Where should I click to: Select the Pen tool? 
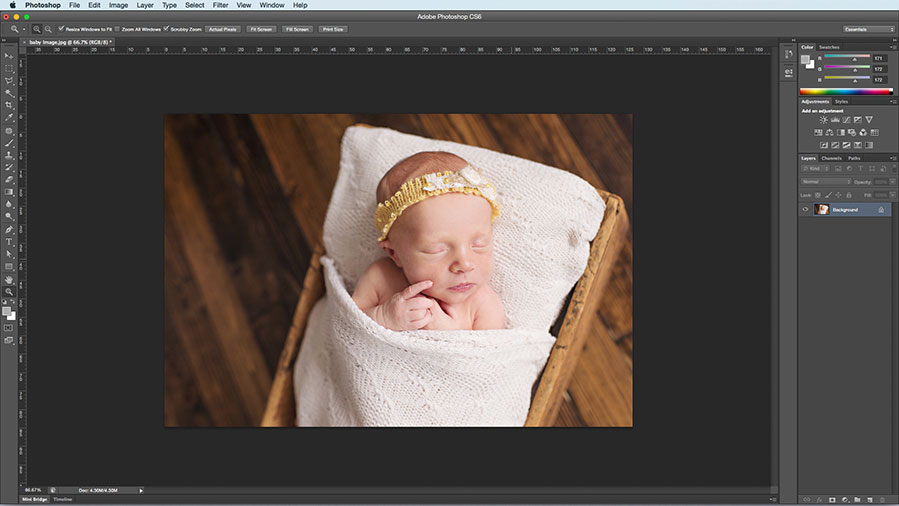pos(9,230)
